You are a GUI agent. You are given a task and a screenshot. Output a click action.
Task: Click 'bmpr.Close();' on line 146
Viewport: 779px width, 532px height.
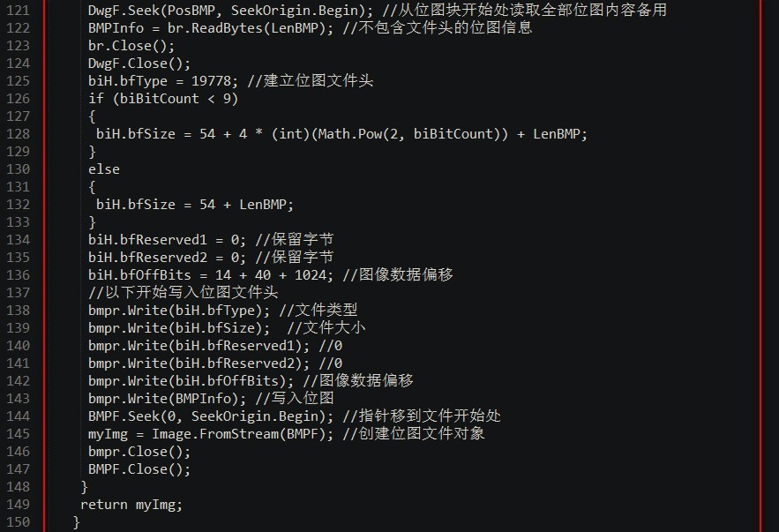pyautogui.click(x=139, y=452)
